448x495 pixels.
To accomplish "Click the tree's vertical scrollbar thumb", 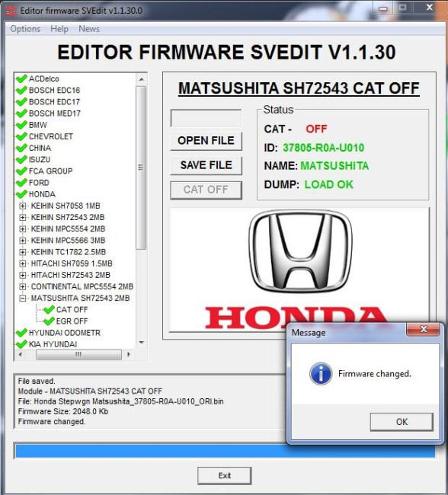I will pyautogui.click(x=141, y=168).
